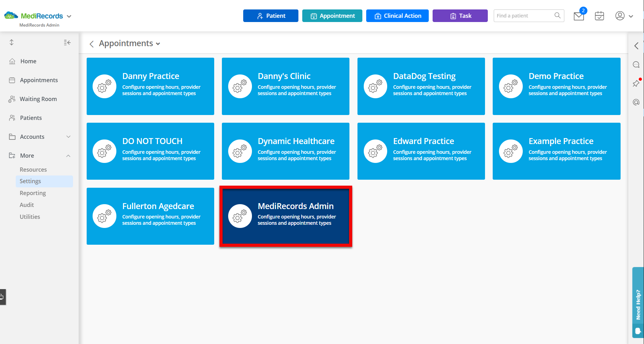Screen dimensions: 644x344
Task: Collapse the left navigation menu icon
Action: (x=67, y=43)
